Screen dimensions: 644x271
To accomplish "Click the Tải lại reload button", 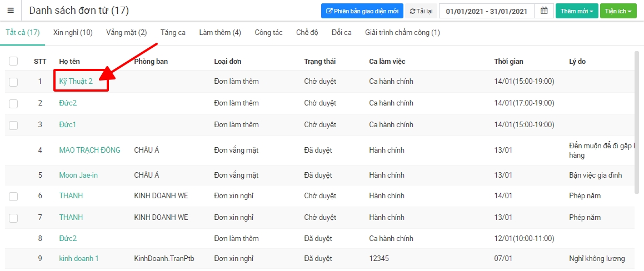I will coord(421,11).
